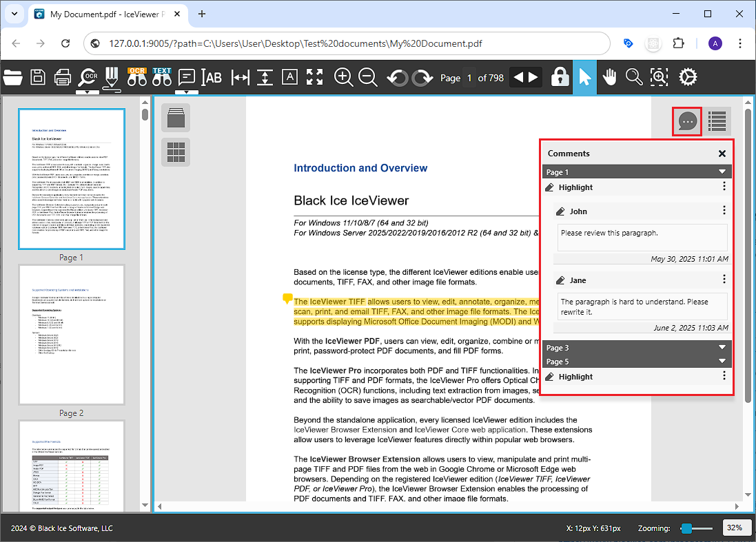Image resolution: width=756 pixels, height=542 pixels.
Task: Switch to full screen view
Action: [314, 77]
